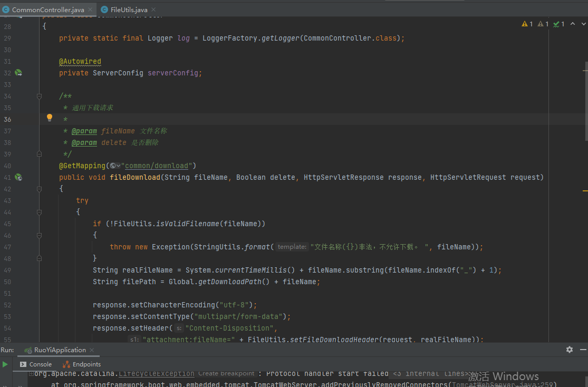Viewport: 588px width, 387px height.
Task: Click the Endpoints icon
Action: click(x=66, y=364)
